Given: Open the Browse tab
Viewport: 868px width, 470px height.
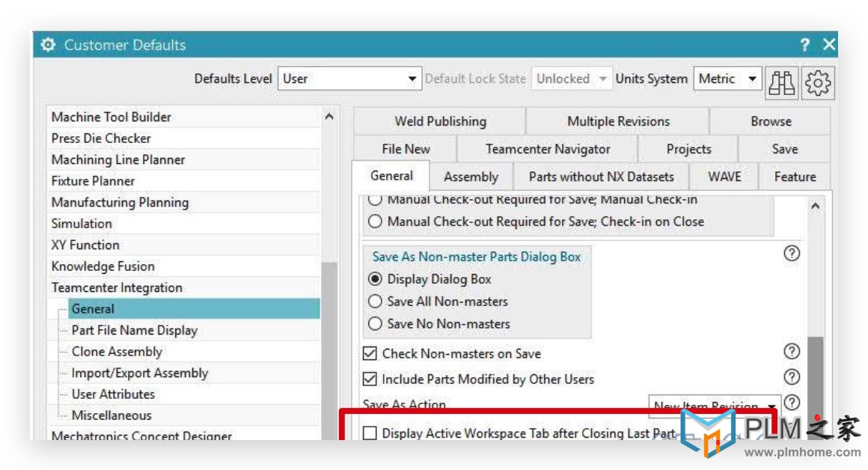Looking at the screenshot, I should [771, 121].
